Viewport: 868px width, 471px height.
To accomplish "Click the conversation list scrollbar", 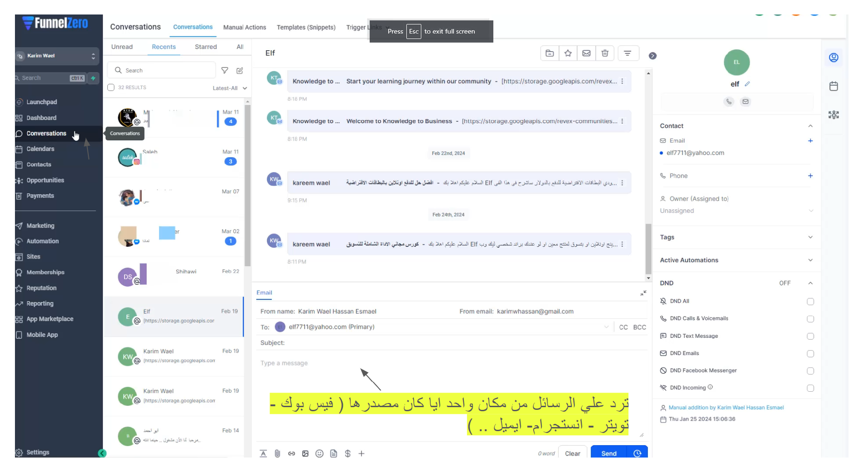I will [x=247, y=186].
